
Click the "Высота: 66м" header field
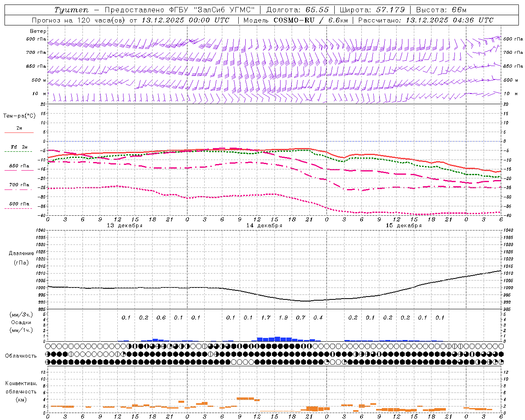(441, 10)
